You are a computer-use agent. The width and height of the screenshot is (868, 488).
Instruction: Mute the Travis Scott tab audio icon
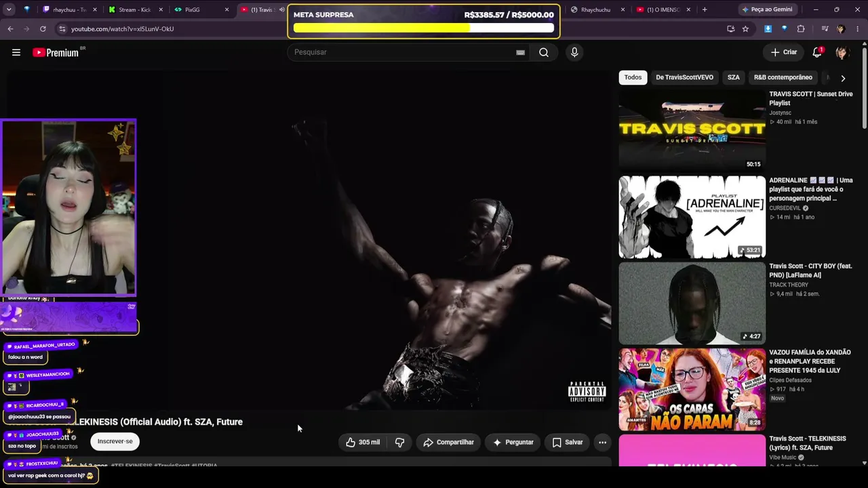(281, 9)
